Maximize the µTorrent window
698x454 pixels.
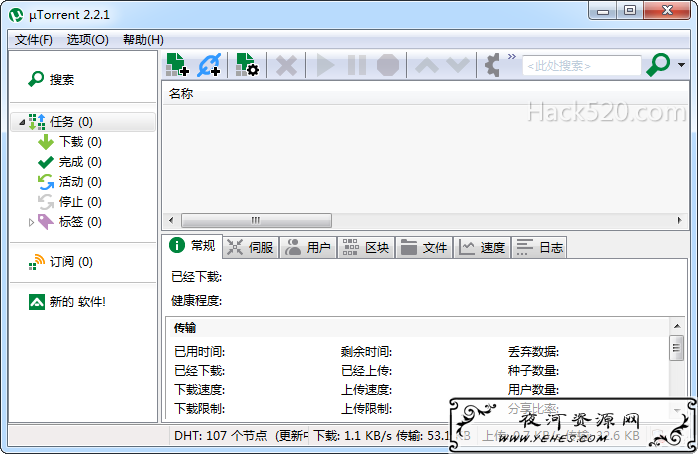coord(630,10)
